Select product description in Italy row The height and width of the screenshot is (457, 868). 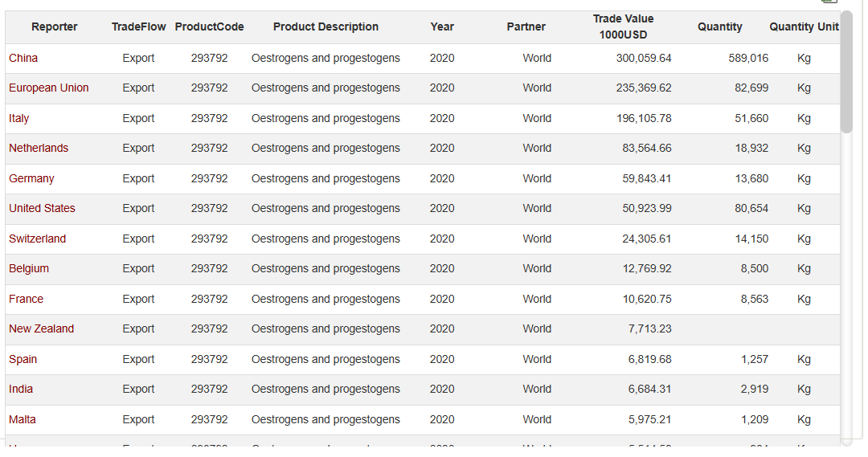coord(325,118)
